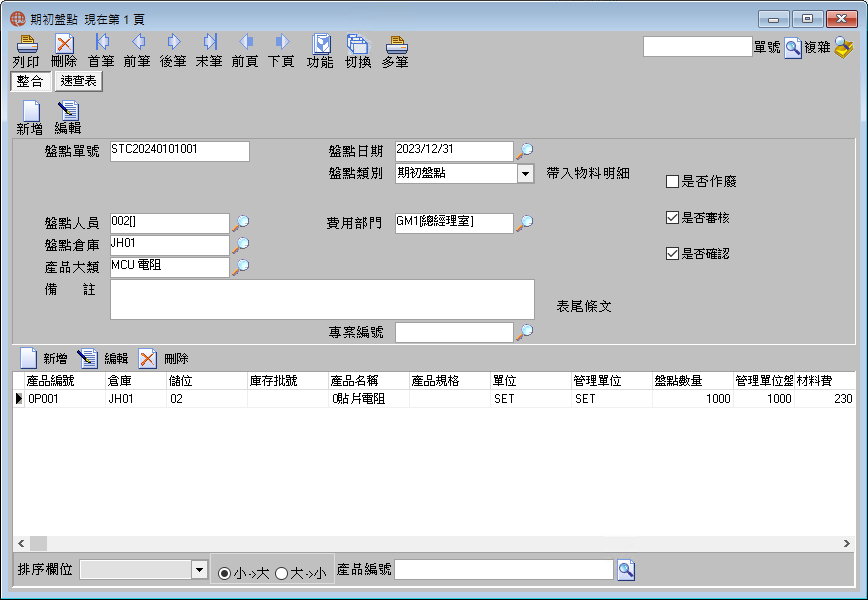Click the 多筆 multi-record print icon
Viewport: 868px width, 600px height.
[396, 44]
